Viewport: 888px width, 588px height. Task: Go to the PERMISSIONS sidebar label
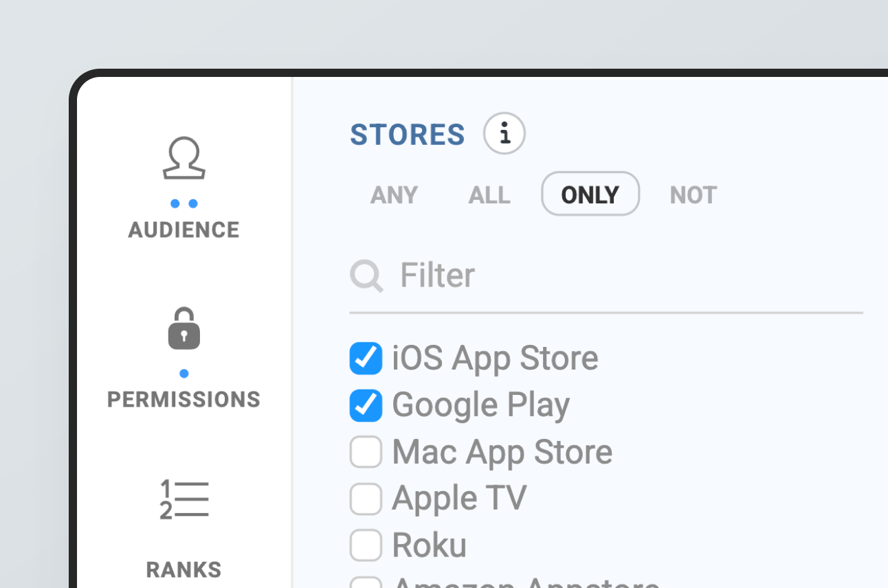(x=184, y=399)
